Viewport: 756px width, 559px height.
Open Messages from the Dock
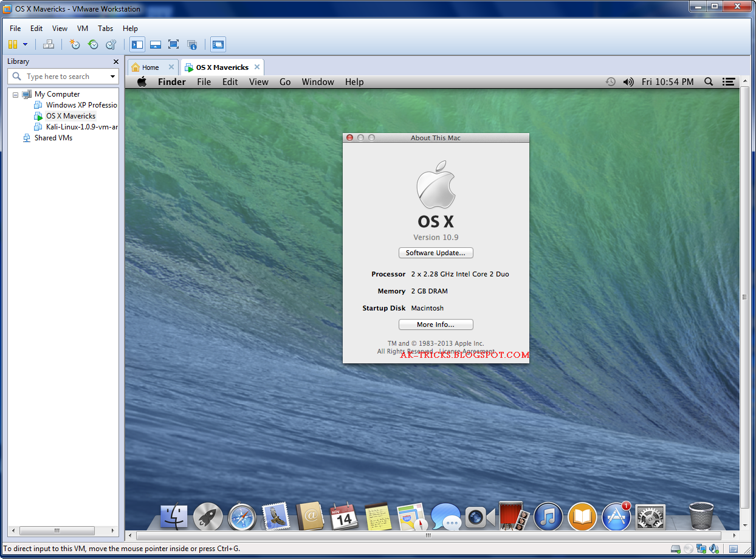pos(446,516)
